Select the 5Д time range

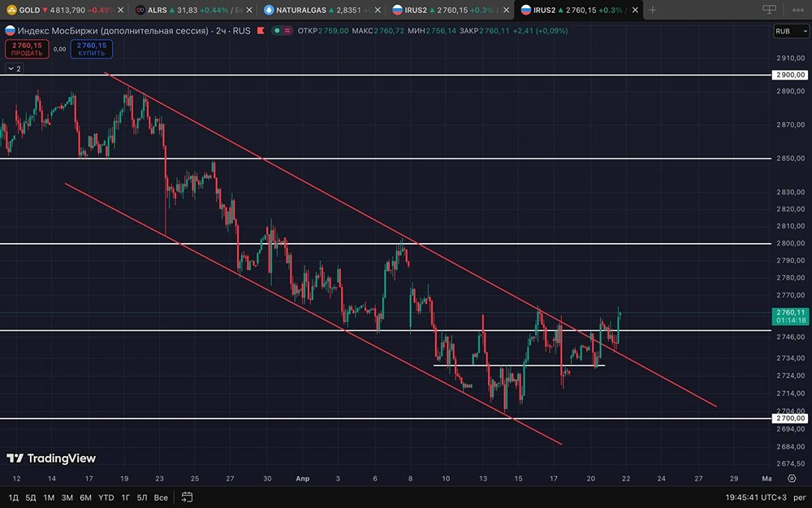click(x=31, y=497)
